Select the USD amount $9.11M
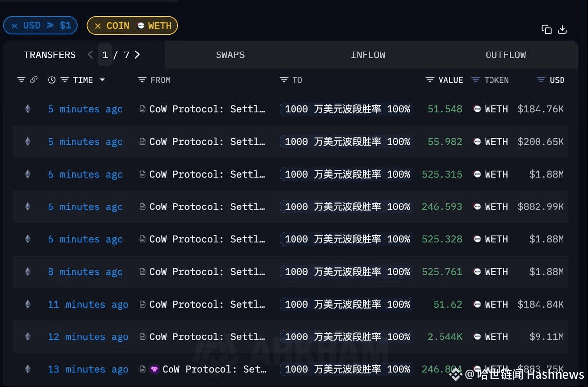 click(547, 336)
